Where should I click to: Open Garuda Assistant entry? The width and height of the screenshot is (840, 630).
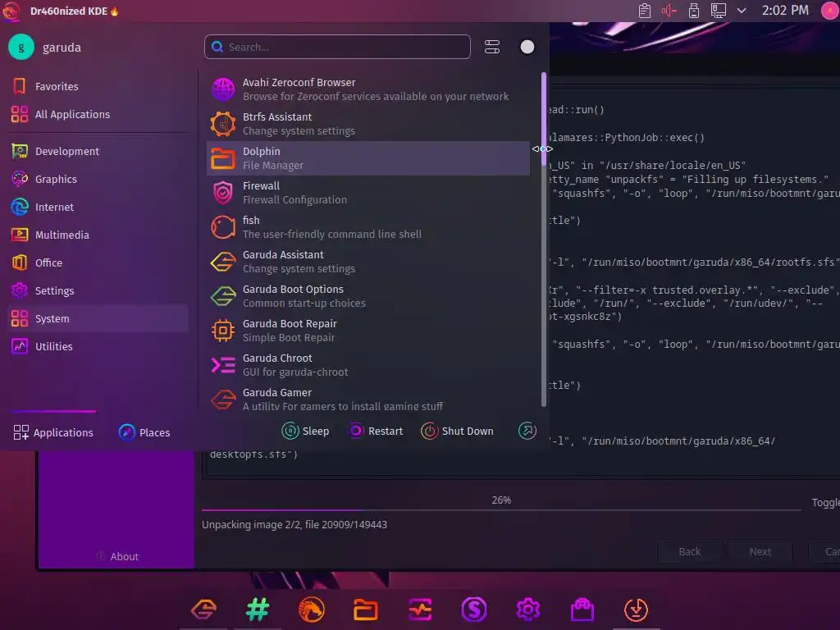pos(368,262)
